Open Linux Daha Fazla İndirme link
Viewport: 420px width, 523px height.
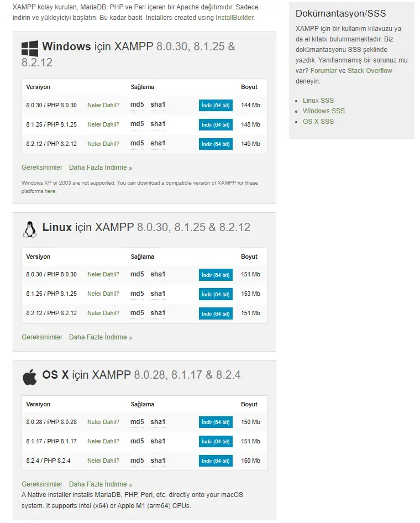point(101,337)
